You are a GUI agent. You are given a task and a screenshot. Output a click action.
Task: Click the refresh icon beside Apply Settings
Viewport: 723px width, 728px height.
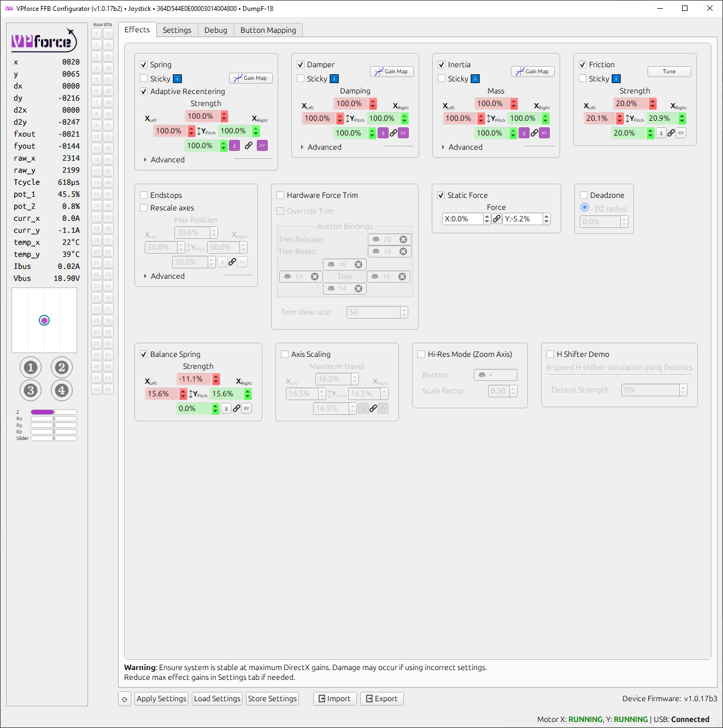pyautogui.click(x=124, y=698)
